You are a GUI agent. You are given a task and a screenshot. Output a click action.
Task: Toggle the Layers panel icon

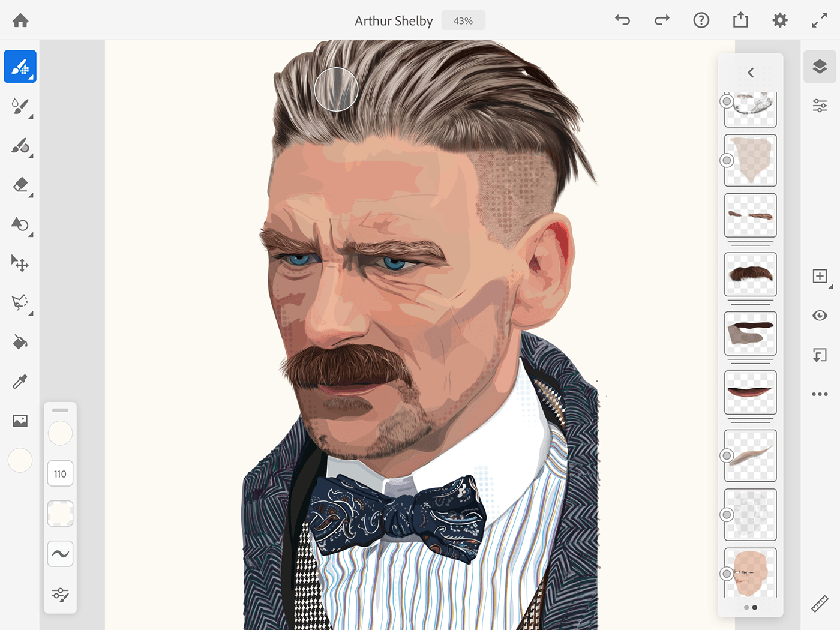820,67
